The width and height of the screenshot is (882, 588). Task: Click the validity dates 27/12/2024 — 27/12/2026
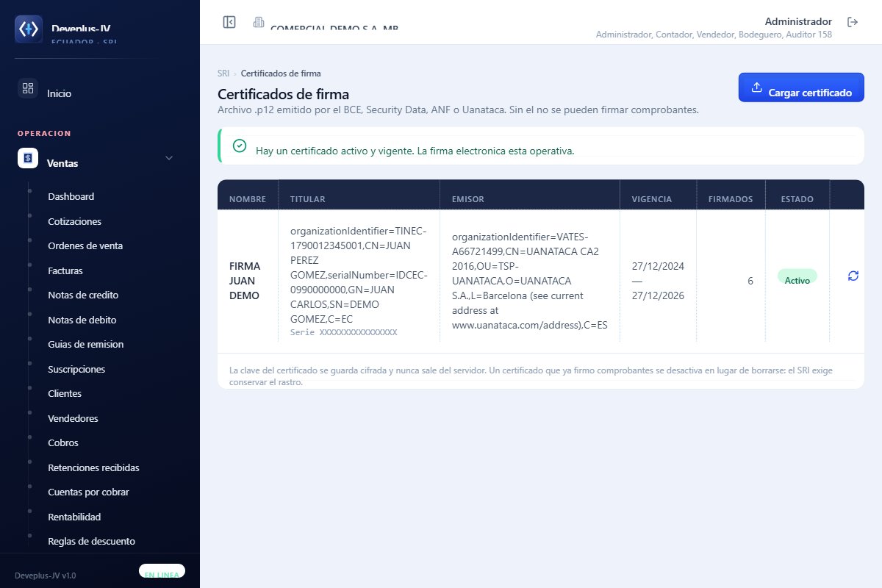(658, 281)
